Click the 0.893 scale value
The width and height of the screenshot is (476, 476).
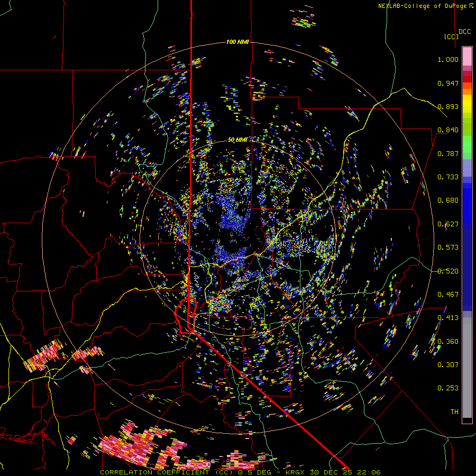[x=448, y=106]
